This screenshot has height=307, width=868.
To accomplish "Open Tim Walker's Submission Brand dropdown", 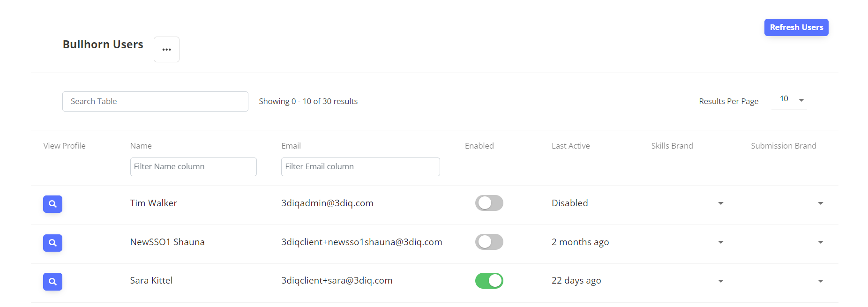I will click(x=821, y=203).
